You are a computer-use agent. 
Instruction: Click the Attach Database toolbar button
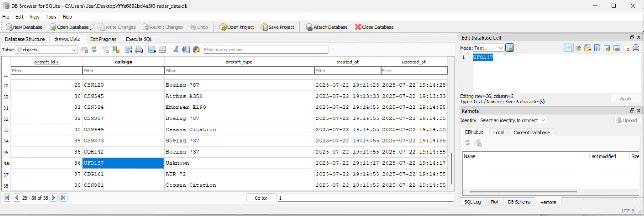[x=326, y=27]
